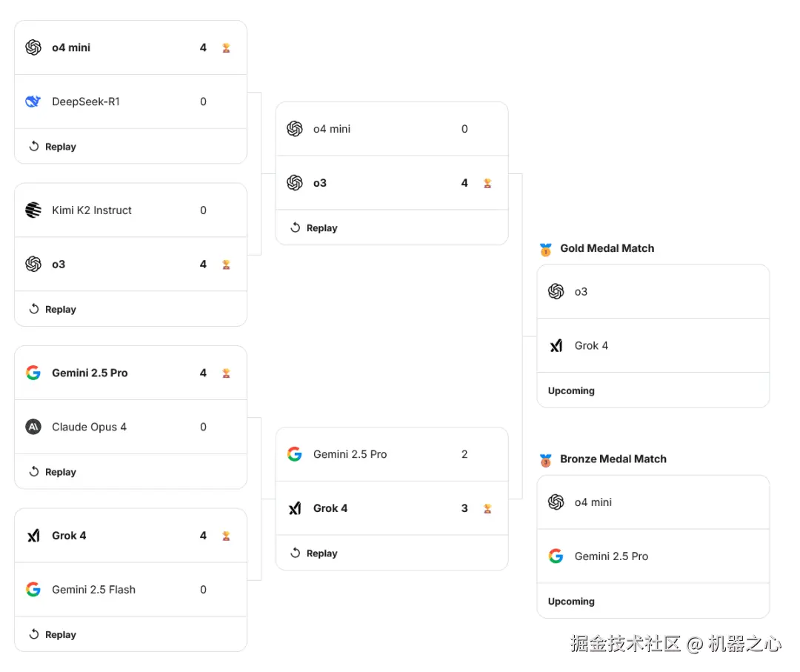
Task: Click Upcoming label in Gold Medal Match card
Action: coord(571,391)
